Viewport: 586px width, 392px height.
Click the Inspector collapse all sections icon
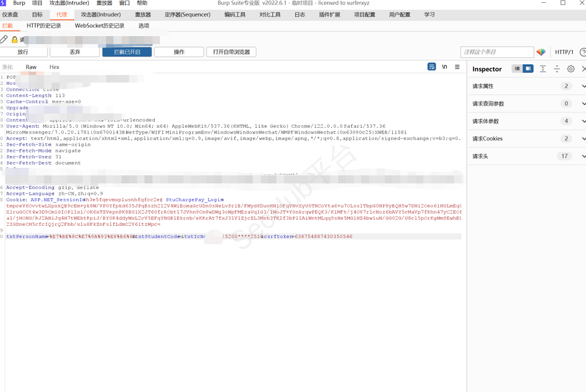[557, 69]
